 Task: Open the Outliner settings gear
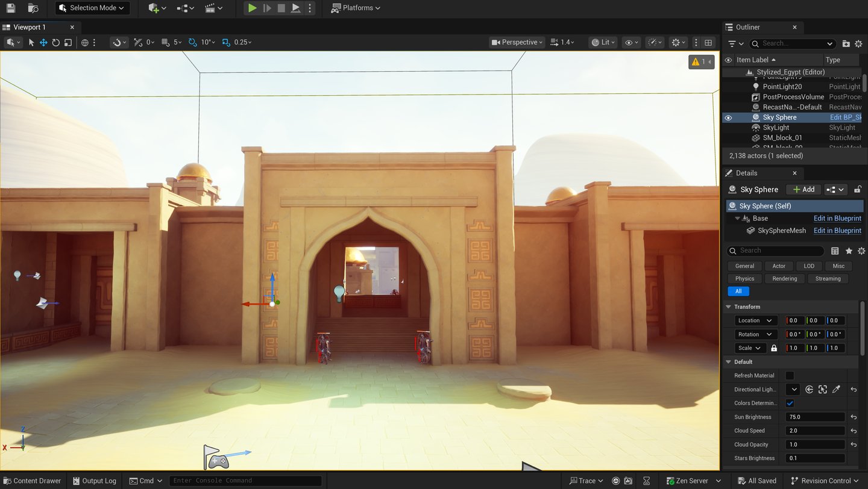(x=859, y=43)
